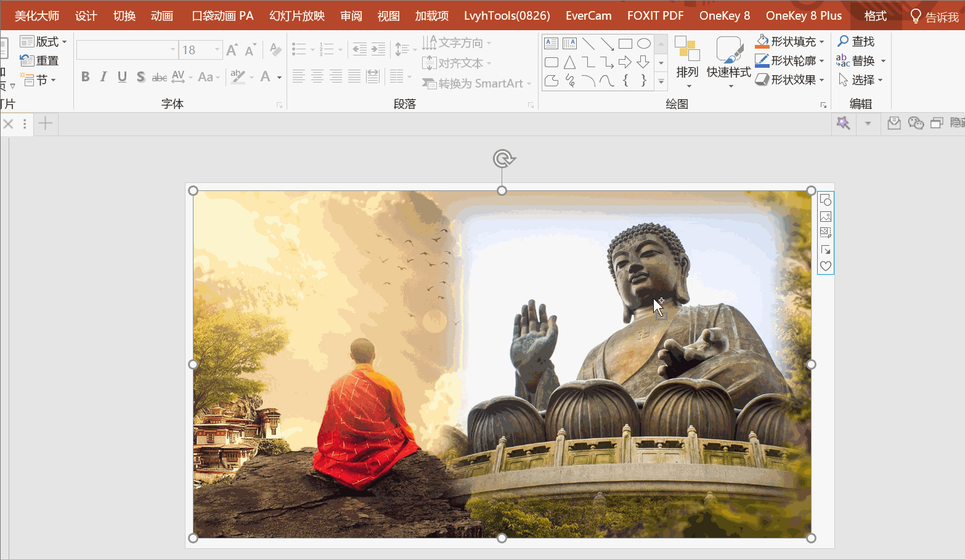Open the 审阅 review tab
Screen dimensions: 965x560
[351, 16]
